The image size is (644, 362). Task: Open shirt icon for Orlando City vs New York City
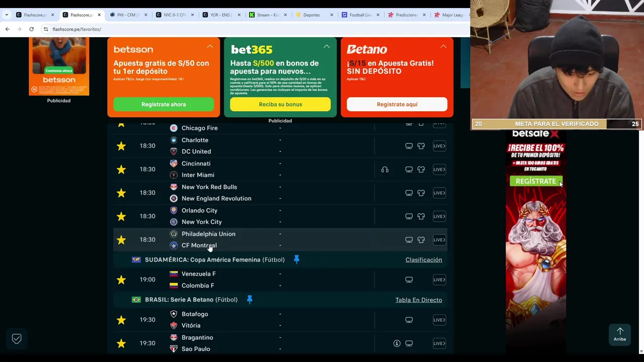(x=421, y=216)
